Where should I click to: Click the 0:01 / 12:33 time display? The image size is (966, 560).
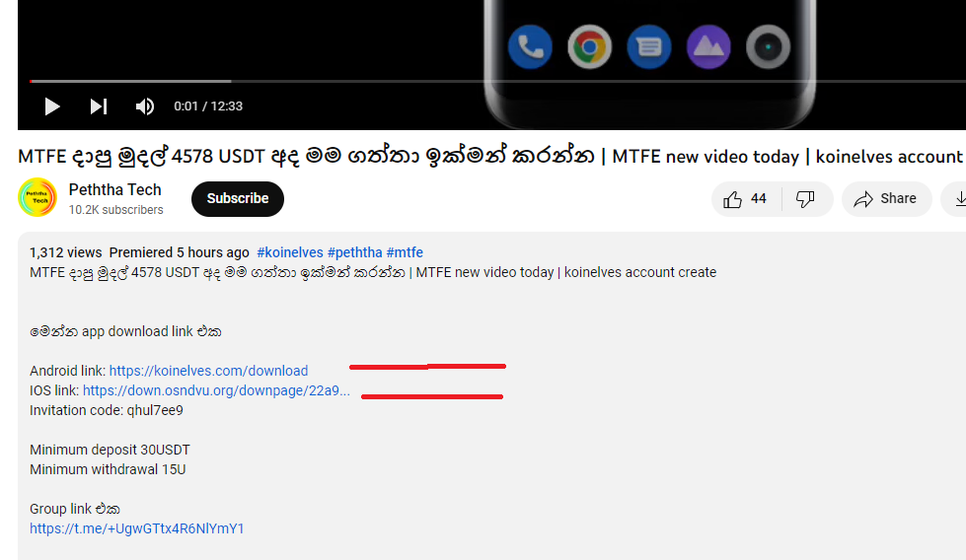208,106
